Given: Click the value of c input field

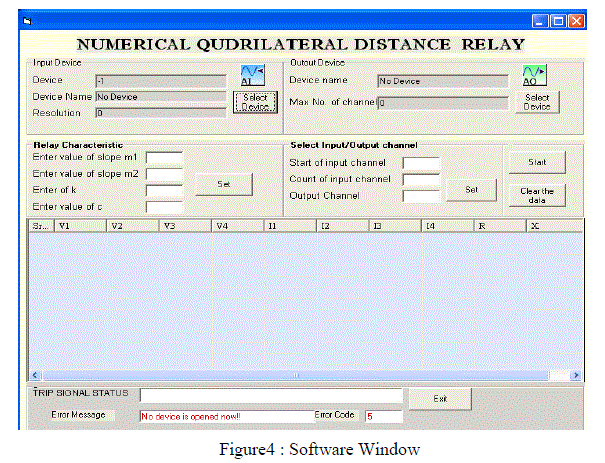Looking at the screenshot, I should click(x=164, y=207).
